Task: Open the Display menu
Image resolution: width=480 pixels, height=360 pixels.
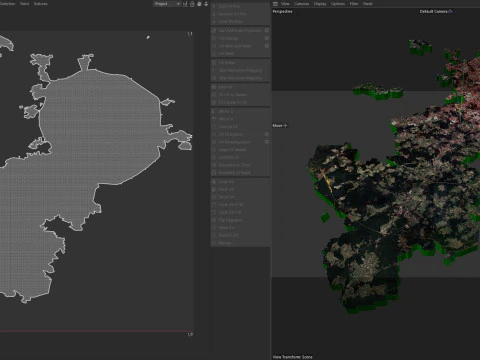Action: (x=320, y=4)
